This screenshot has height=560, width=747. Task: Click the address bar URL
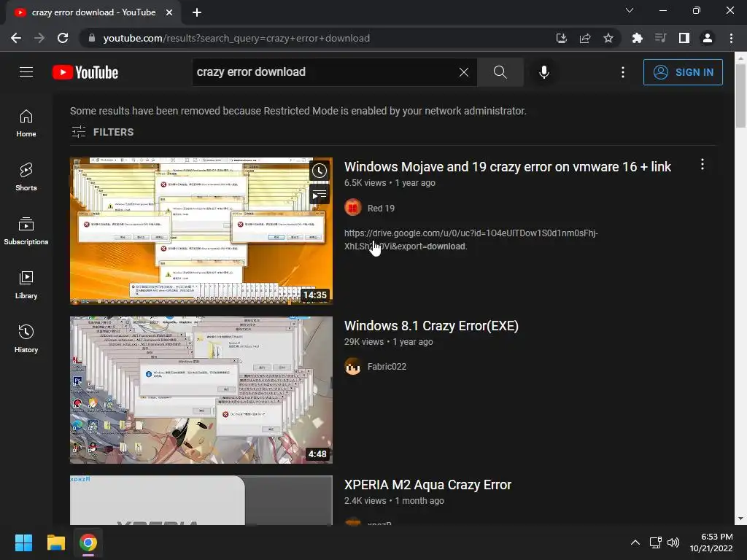236,38
